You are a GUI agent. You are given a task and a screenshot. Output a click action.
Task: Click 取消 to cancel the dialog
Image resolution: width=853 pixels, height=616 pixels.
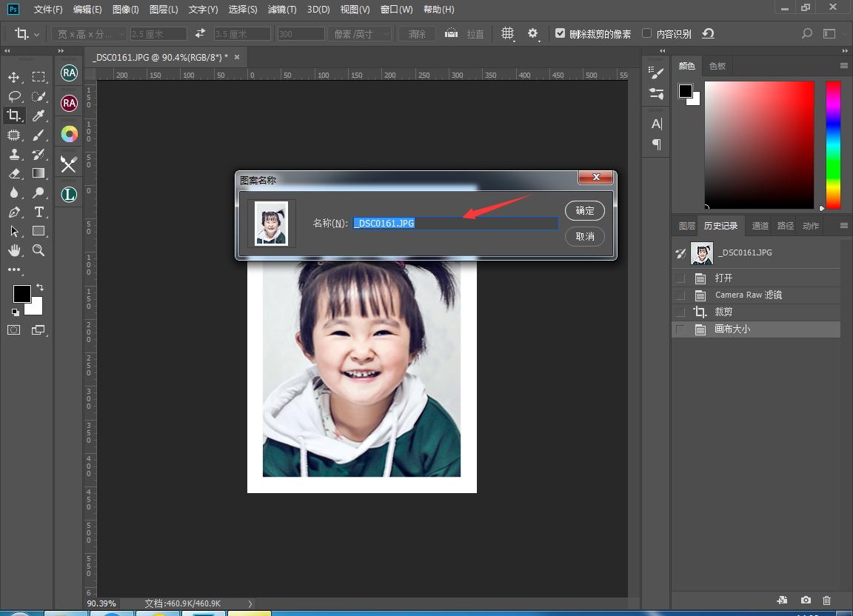tap(584, 237)
